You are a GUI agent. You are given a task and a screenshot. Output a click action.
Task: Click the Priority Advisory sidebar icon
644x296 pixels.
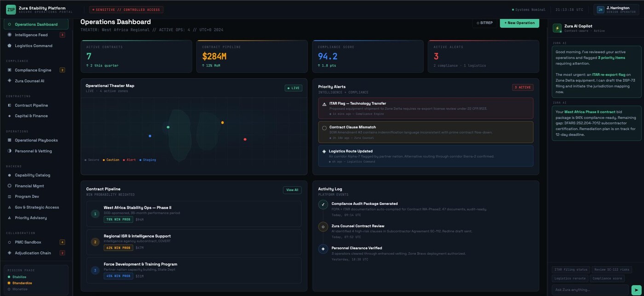click(10, 218)
